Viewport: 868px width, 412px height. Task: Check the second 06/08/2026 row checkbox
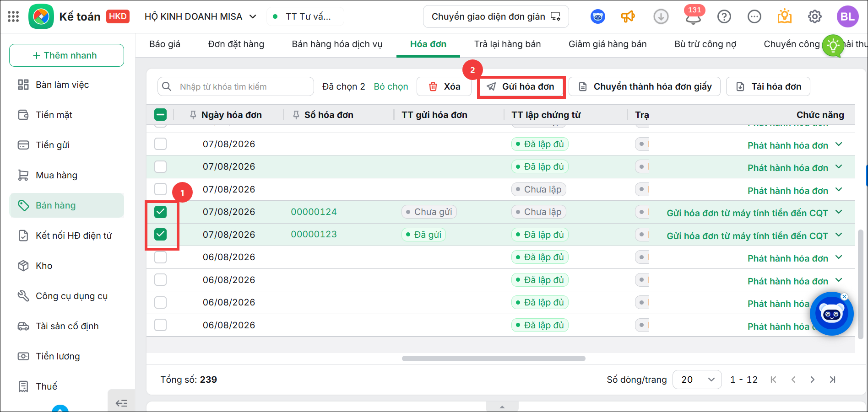pyautogui.click(x=161, y=280)
